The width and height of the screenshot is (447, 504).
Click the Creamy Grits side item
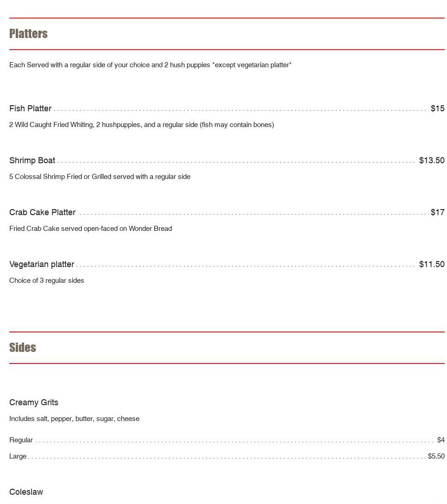point(34,402)
